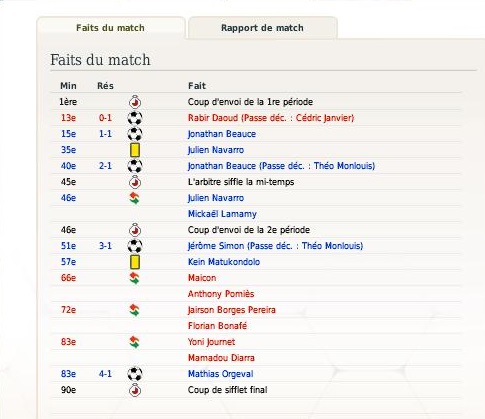Open Rabir Daoud's goal entry
The image size is (485, 419).
pyautogui.click(x=271, y=118)
